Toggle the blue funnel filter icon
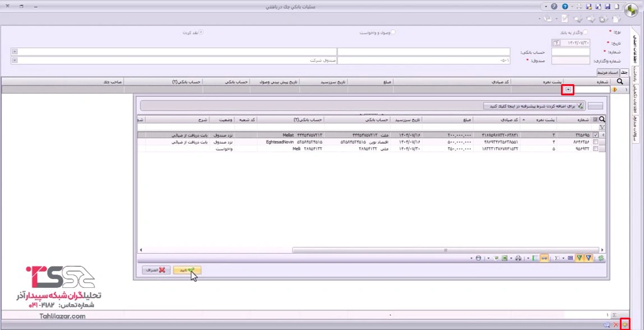This screenshot has width=644, height=330. click(588, 258)
